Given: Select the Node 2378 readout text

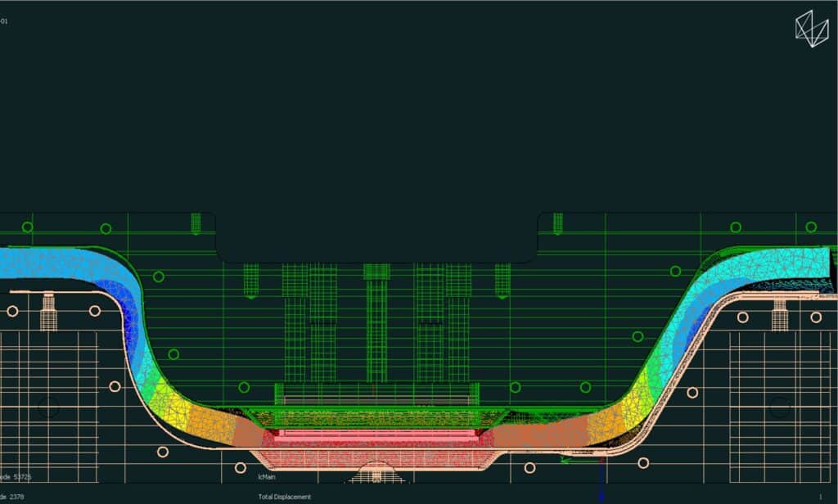Looking at the screenshot, I should coord(14,497).
